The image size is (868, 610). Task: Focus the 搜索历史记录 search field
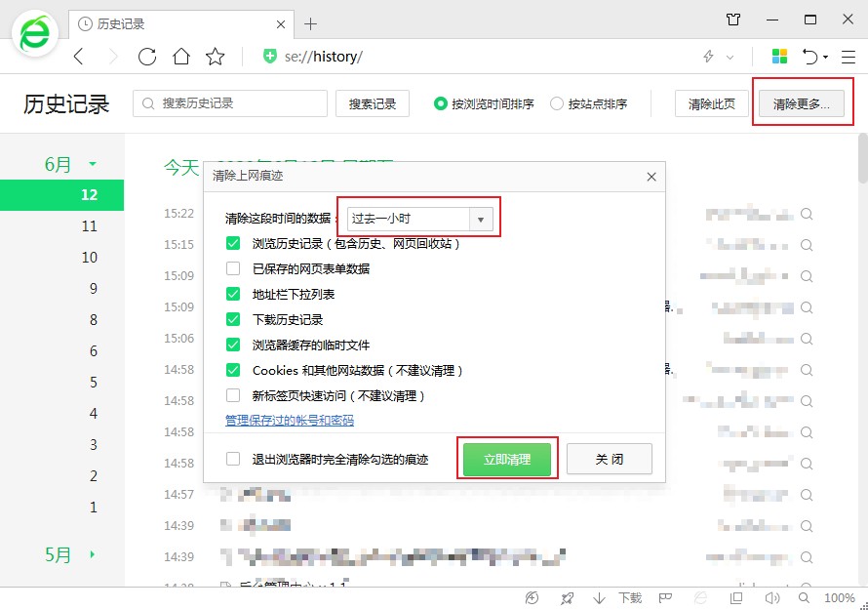point(230,103)
